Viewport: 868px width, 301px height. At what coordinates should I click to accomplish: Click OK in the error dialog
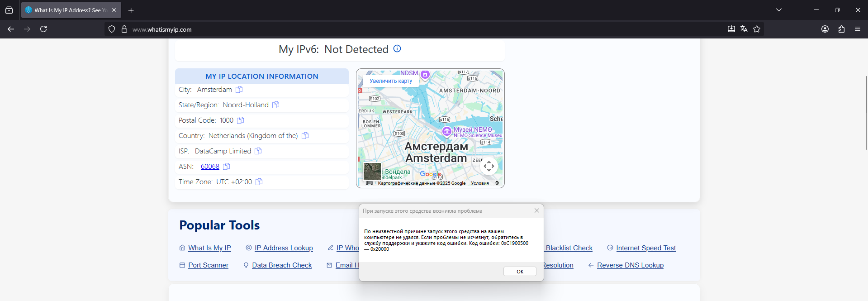[x=520, y=272]
